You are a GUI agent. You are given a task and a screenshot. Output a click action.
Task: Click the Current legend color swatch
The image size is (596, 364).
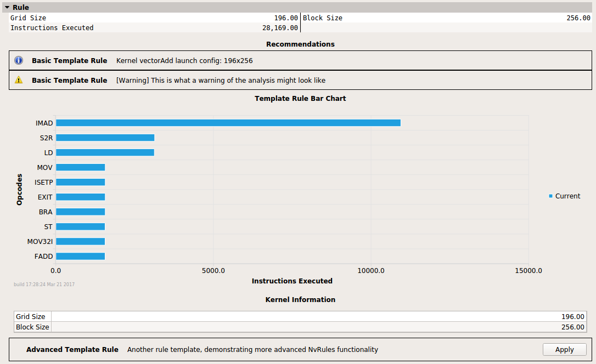click(x=550, y=196)
